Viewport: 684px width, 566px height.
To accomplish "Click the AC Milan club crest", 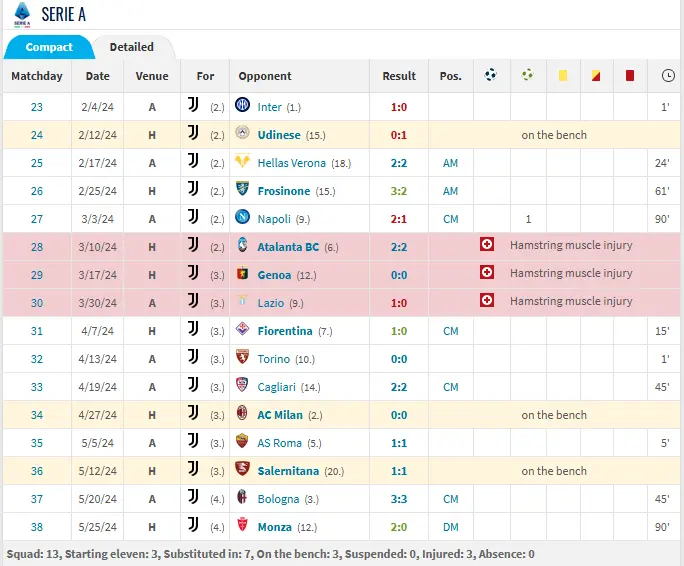I will [x=241, y=414].
